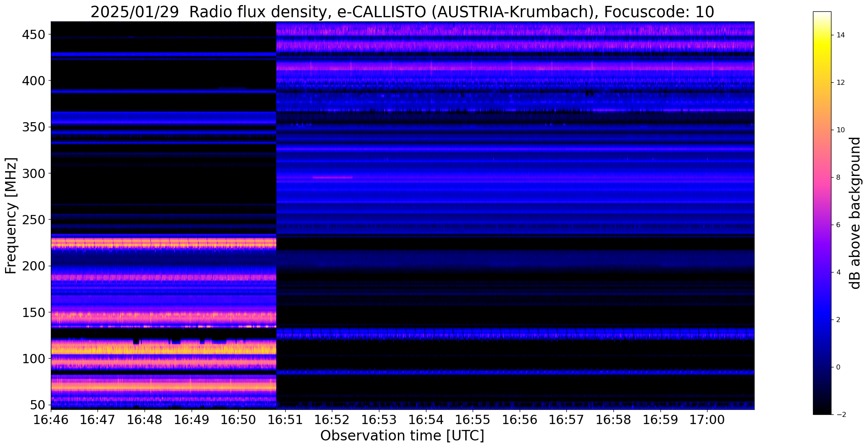Click the 450 frequency tick label

click(33, 34)
